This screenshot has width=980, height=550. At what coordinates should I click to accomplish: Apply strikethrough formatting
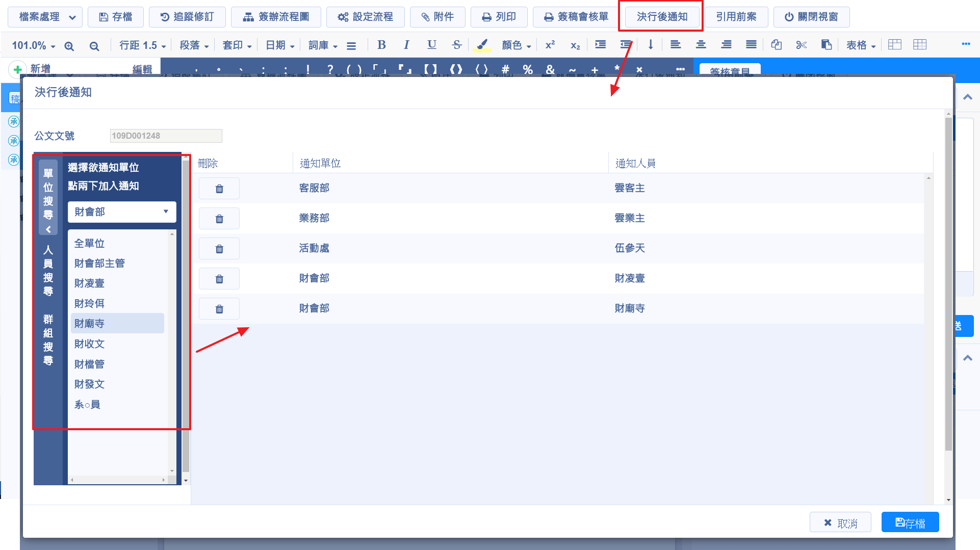[x=456, y=45]
